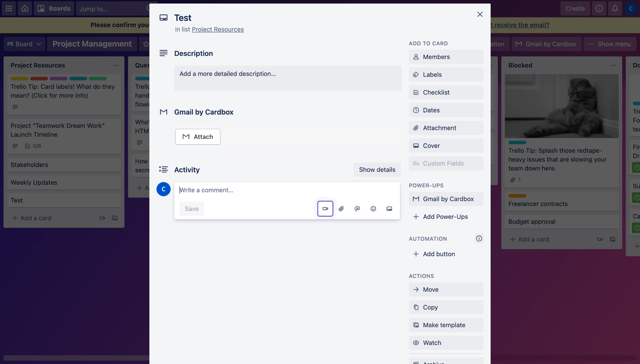Open the notifications bell
Viewport: 640px width, 364px height.
pos(615,8)
